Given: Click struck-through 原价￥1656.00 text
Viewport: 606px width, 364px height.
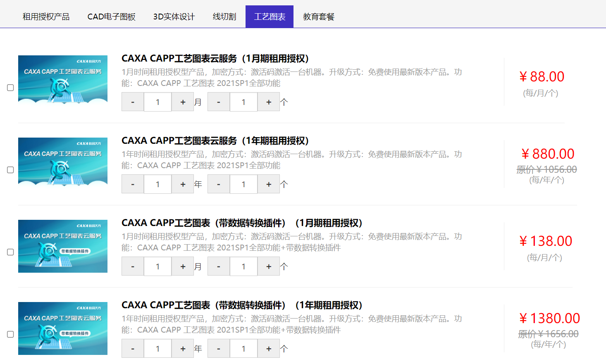Looking at the screenshot, I should [548, 334].
